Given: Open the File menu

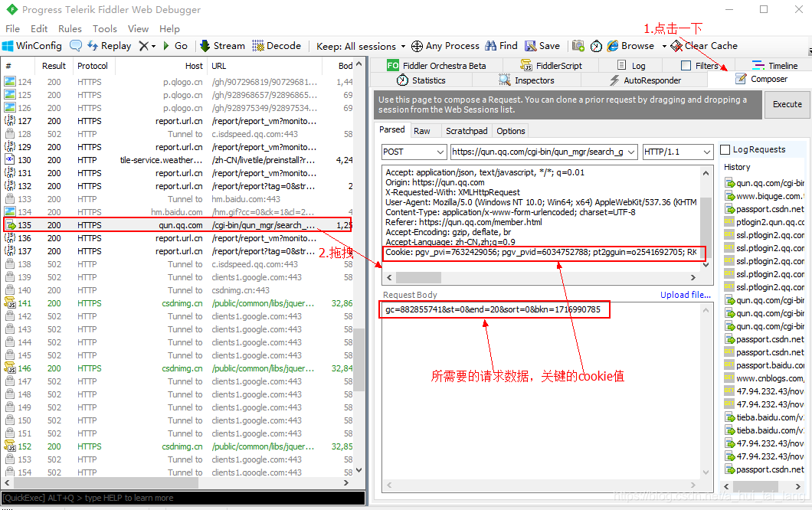Looking at the screenshot, I should click(12, 29).
